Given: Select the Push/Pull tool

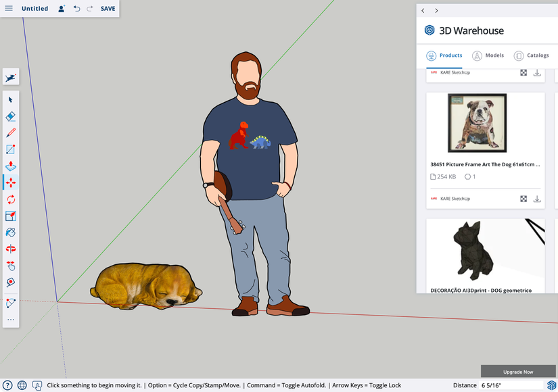Looking at the screenshot, I should tap(10, 166).
